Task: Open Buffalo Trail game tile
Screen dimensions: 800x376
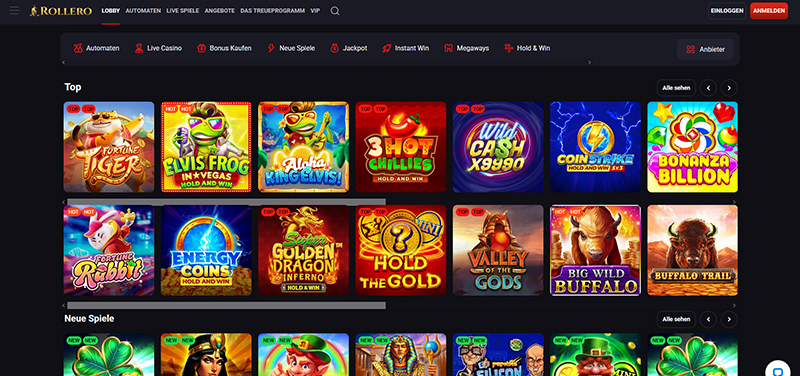Action: [x=692, y=250]
